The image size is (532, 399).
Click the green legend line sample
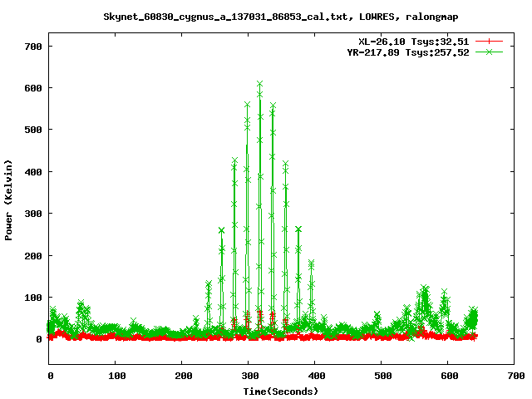pos(489,52)
